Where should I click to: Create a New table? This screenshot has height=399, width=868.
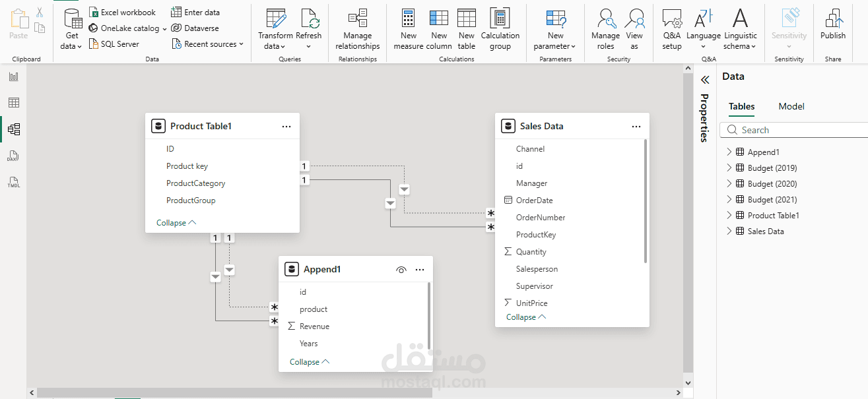(467, 30)
